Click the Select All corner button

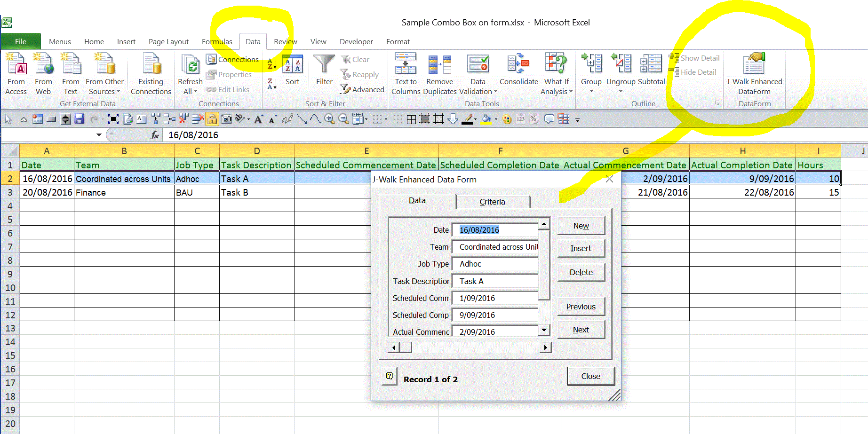point(10,151)
